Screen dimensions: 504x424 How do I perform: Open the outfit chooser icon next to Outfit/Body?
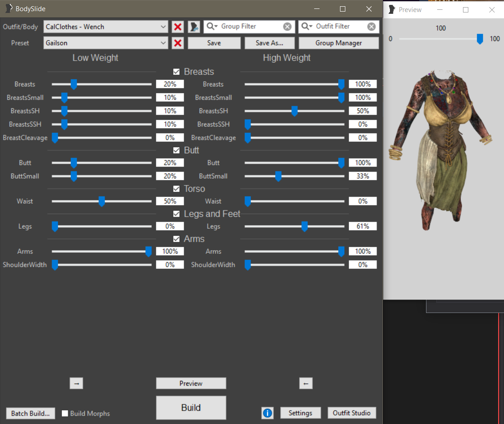pos(194,27)
